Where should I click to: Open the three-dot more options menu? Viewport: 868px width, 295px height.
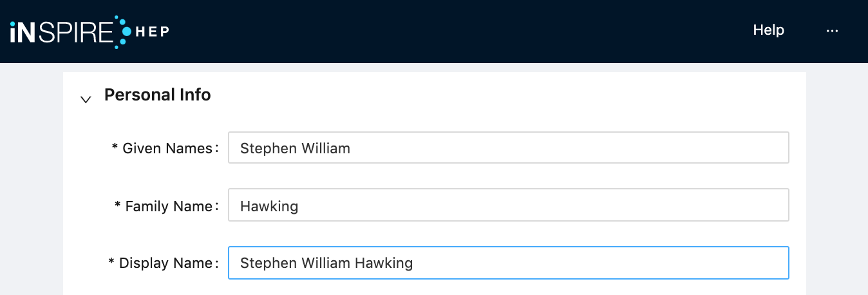tap(832, 30)
